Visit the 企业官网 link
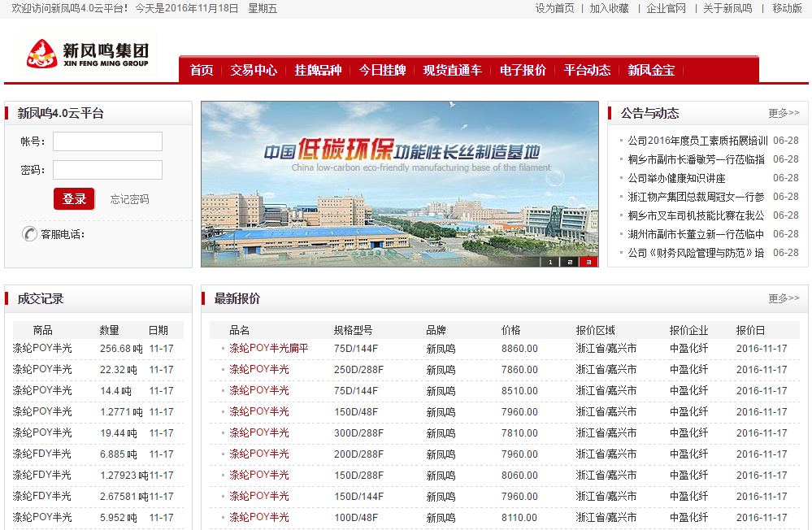The image size is (812, 530). pyautogui.click(x=666, y=8)
